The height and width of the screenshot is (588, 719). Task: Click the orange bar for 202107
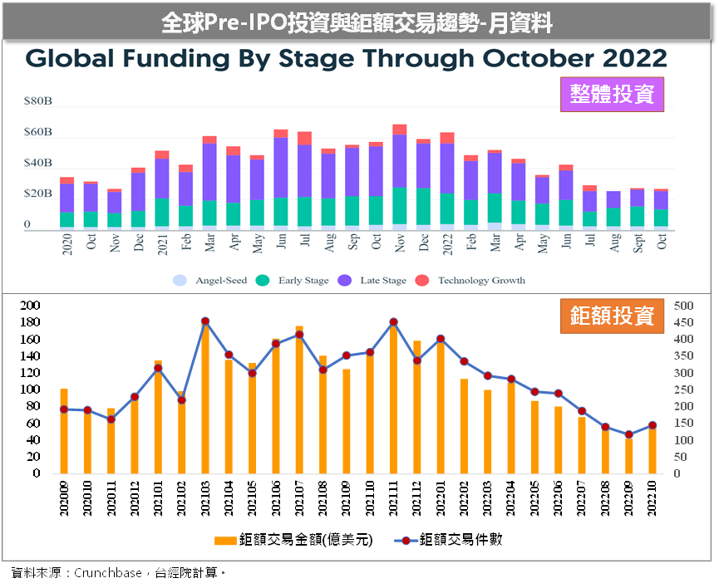(x=299, y=399)
